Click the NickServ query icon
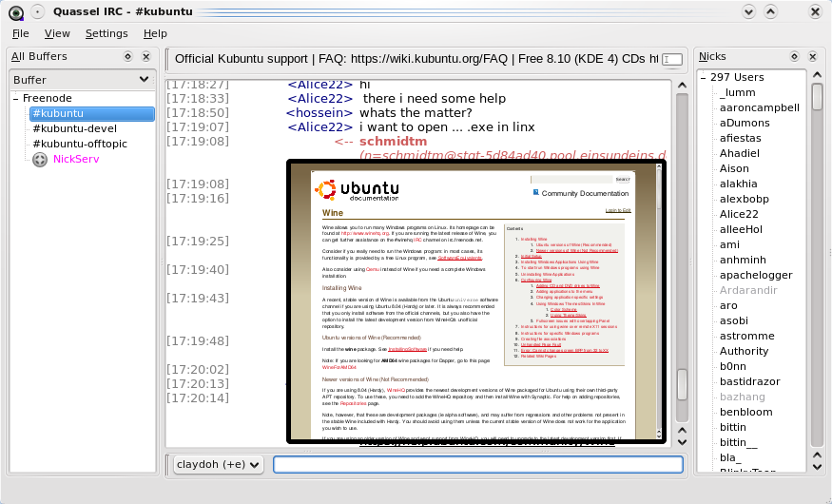The image size is (832, 504). point(40,159)
